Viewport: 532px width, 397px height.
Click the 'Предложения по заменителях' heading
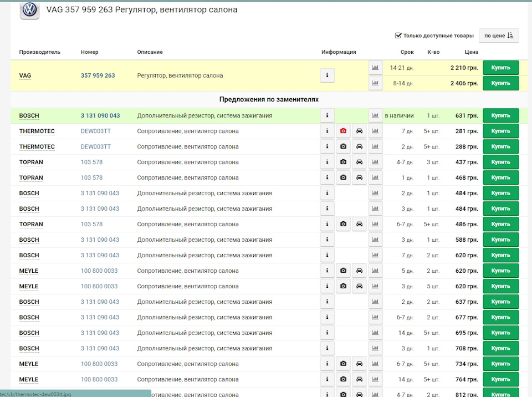269,99
